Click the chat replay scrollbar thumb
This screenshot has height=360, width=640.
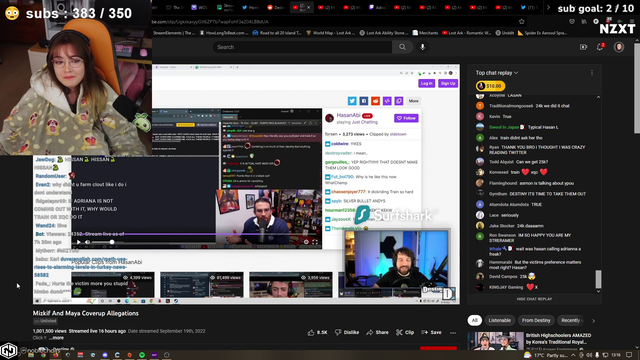(x=598, y=279)
